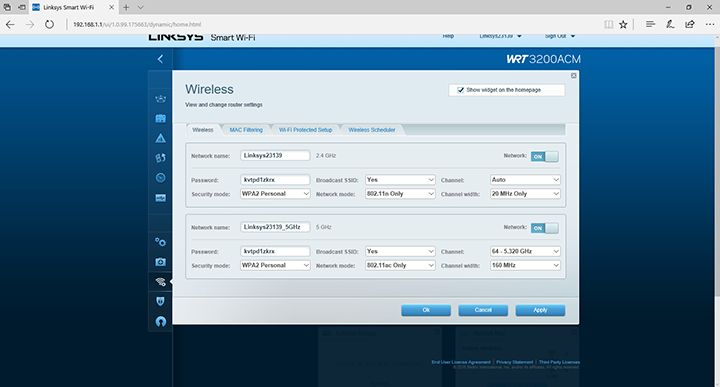Collapse the sidebar with the left chevron
Screen dimensions: 720x387
pyautogui.click(x=160, y=59)
